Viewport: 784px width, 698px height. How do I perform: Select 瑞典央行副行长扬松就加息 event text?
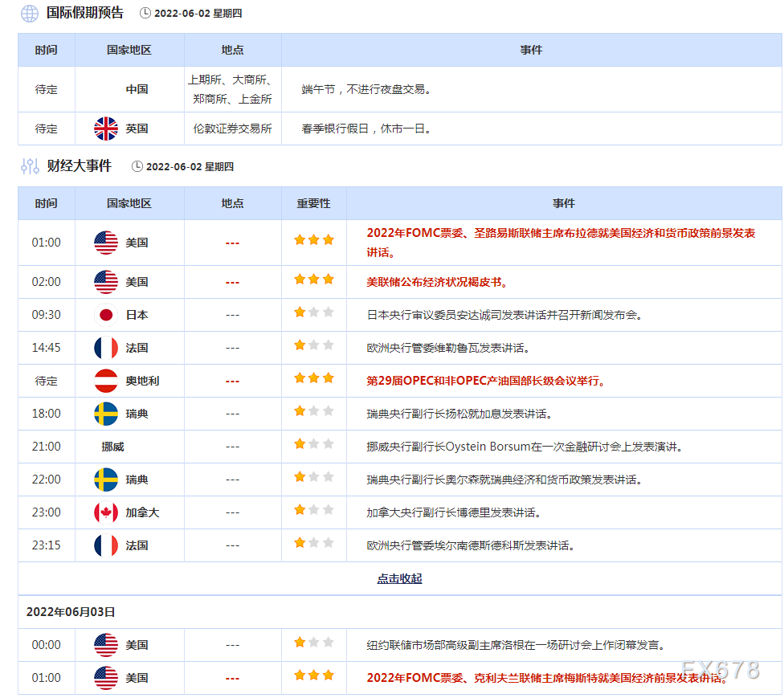459,414
